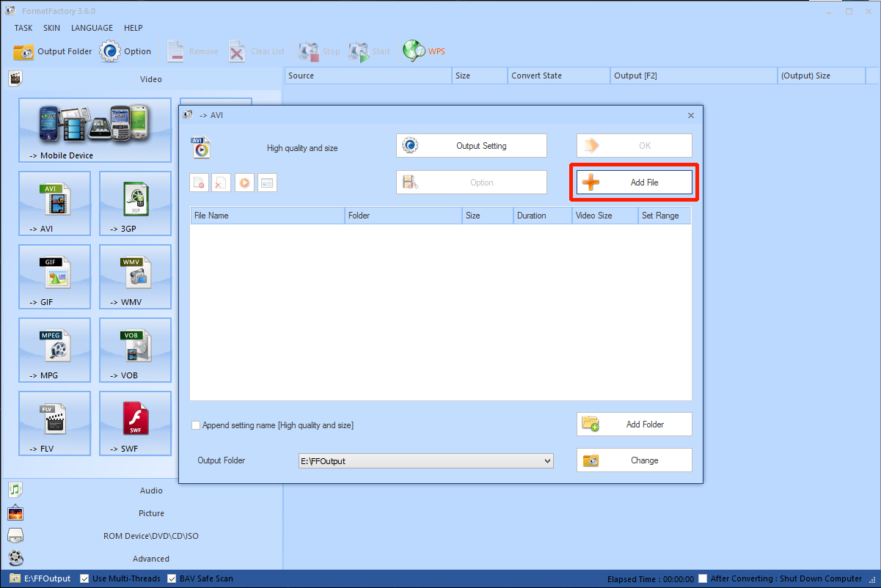Image resolution: width=881 pixels, height=588 pixels.
Task: Toggle Append setting name checkbox
Action: click(x=196, y=425)
